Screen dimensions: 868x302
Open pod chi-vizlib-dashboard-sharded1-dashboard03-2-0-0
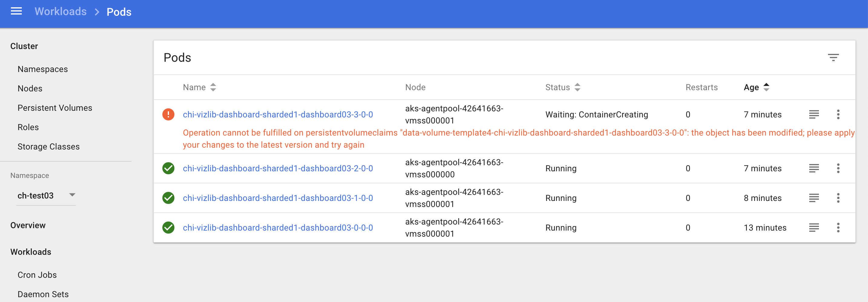click(278, 168)
